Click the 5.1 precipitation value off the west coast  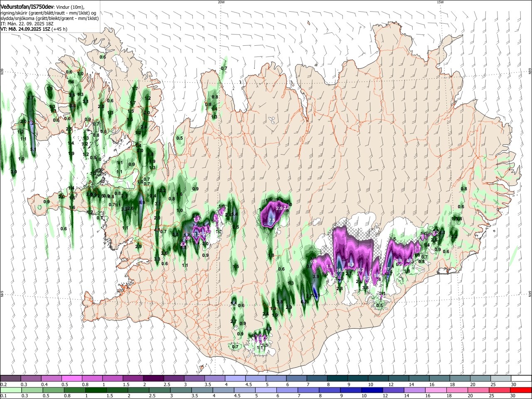33,150
